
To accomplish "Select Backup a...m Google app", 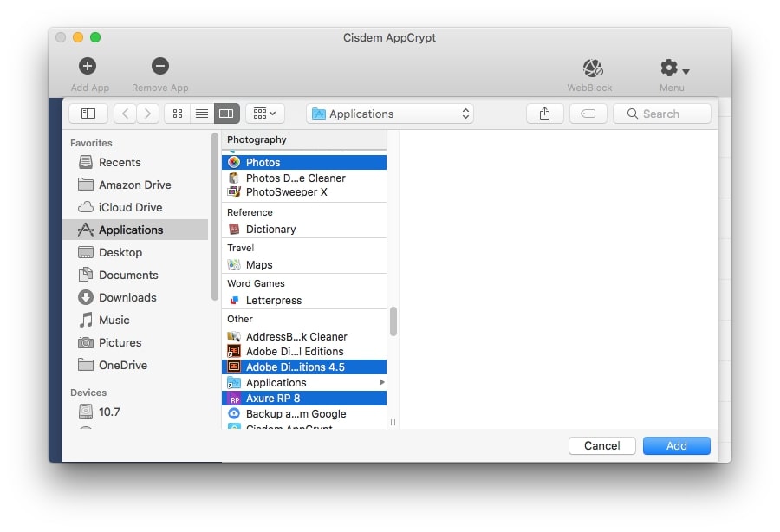I will 304,413.
